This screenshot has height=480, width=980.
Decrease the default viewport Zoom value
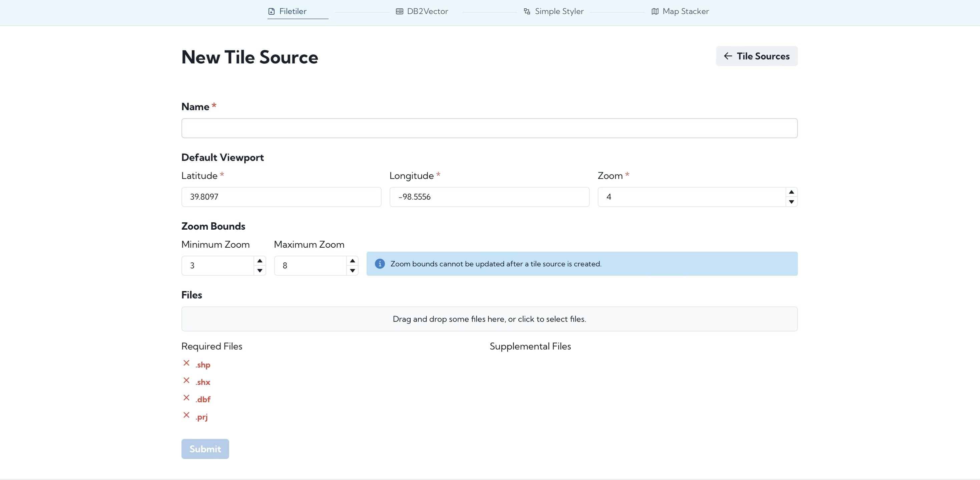coord(791,202)
